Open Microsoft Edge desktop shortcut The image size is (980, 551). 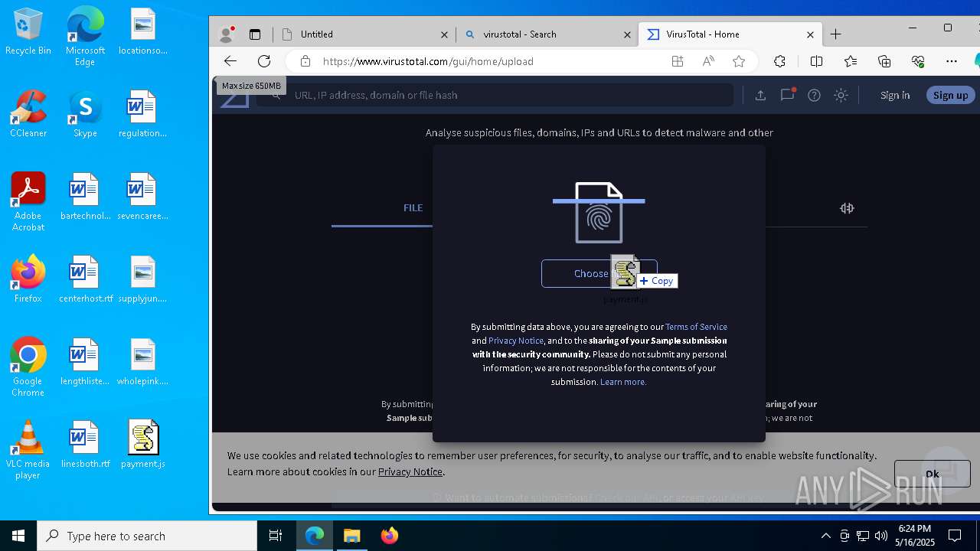tap(85, 36)
